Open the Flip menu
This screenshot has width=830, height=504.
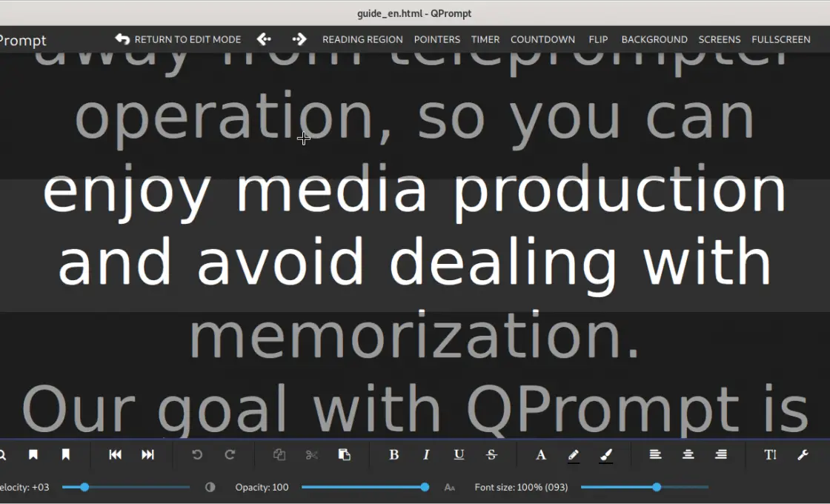click(x=598, y=40)
